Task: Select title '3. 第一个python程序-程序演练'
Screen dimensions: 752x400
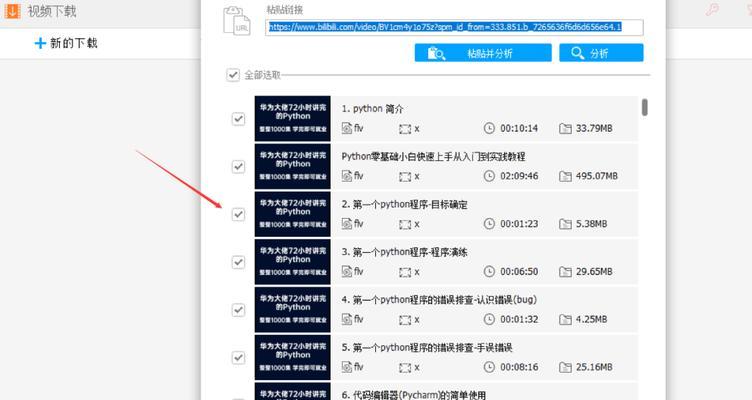Action: tap(404, 252)
